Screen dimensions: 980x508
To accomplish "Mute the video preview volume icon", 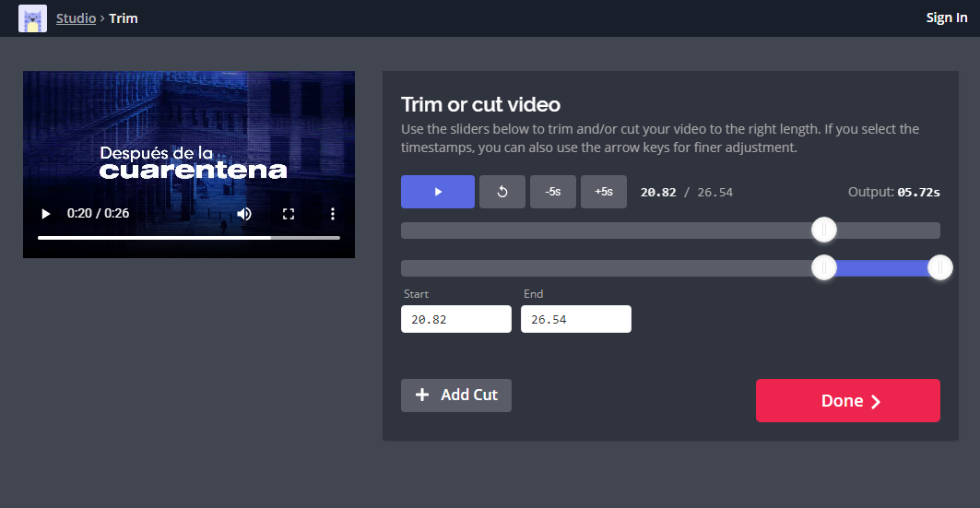I will click(244, 214).
